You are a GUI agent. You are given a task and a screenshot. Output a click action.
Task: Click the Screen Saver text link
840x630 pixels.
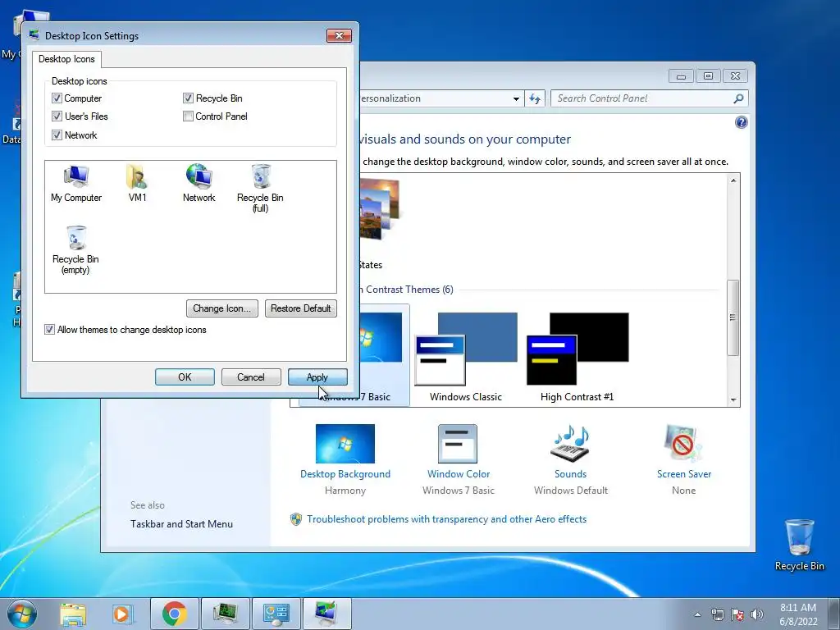click(x=684, y=474)
